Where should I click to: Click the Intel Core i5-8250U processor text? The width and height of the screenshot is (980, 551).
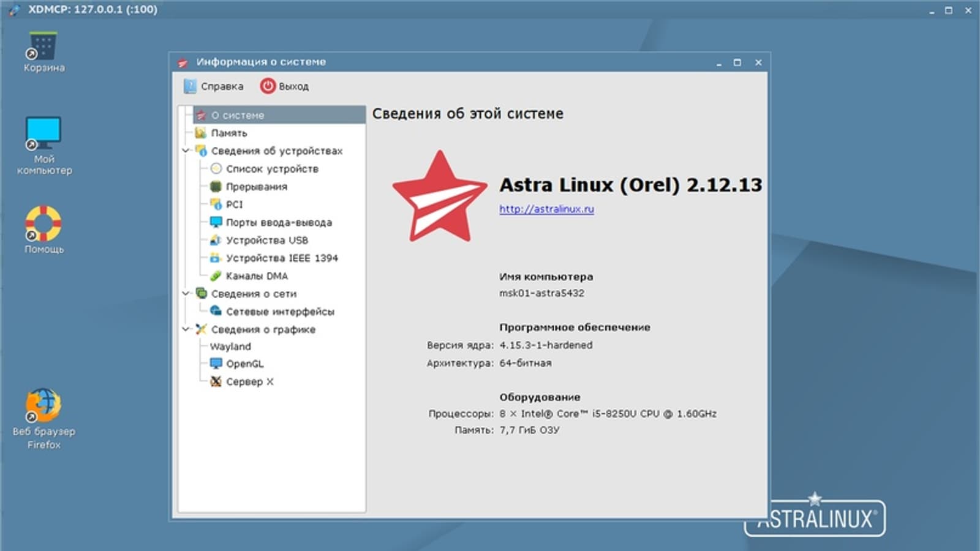coord(608,413)
